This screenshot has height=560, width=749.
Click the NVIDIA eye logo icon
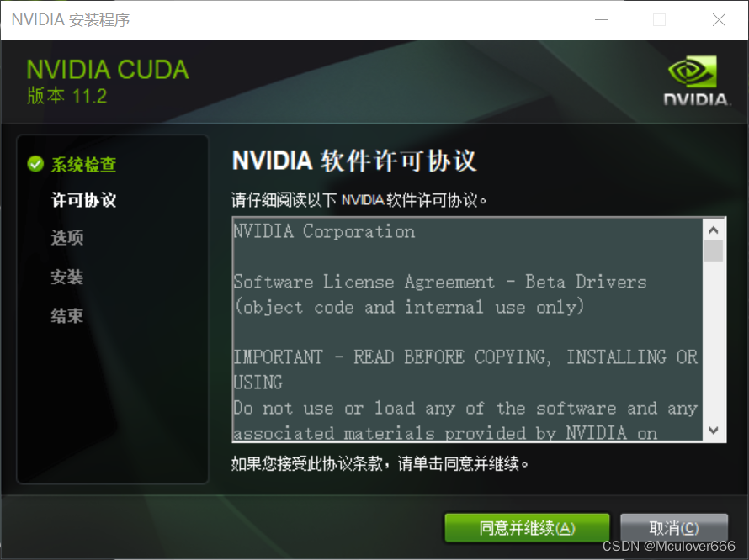(692, 71)
